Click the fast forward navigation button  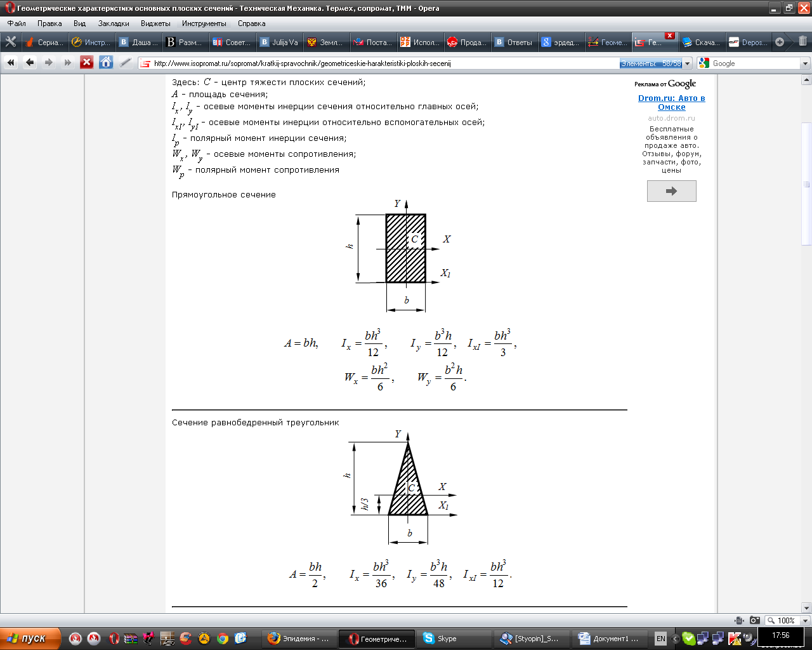pyautogui.click(x=68, y=62)
